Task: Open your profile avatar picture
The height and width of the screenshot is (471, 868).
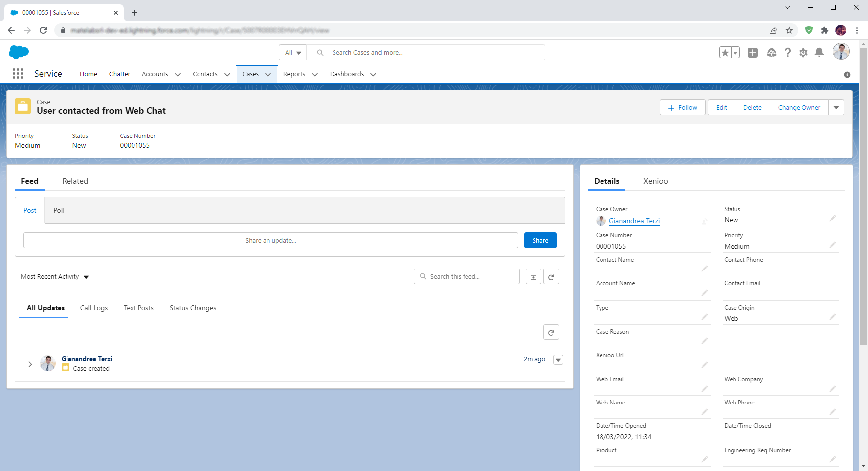Action: [841, 51]
